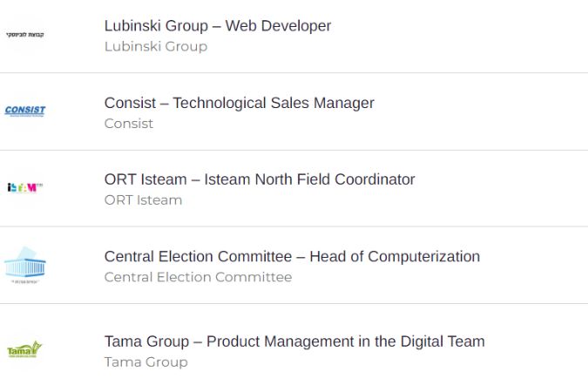Select the Tama Group listing row
This screenshot has height=392, width=588.
click(531, 350)
